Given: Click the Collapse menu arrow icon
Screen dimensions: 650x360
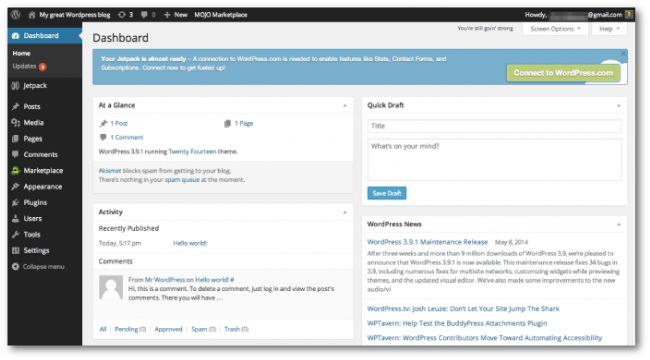Looking at the screenshot, I should (x=16, y=267).
